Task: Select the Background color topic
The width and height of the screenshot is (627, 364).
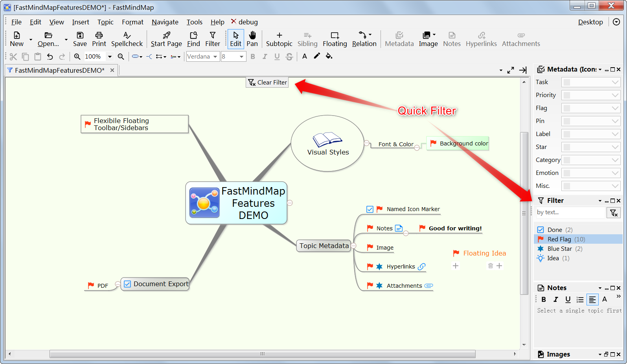Action: coord(458,143)
